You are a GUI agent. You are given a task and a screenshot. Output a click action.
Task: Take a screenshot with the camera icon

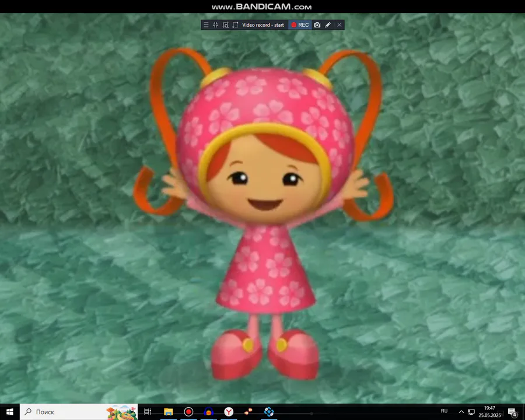click(x=317, y=24)
